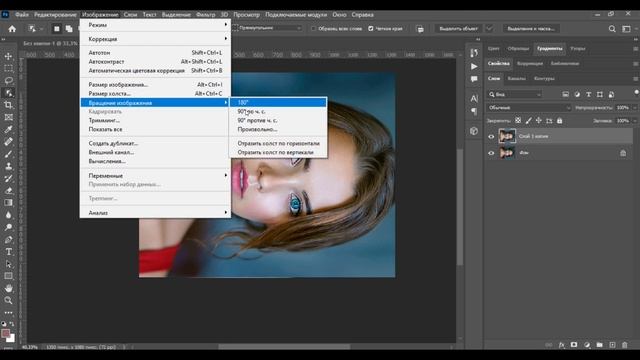640x360 pixels.
Task: Hide the 'Слой 1 копия' layer eye
Action: click(491, 137)
